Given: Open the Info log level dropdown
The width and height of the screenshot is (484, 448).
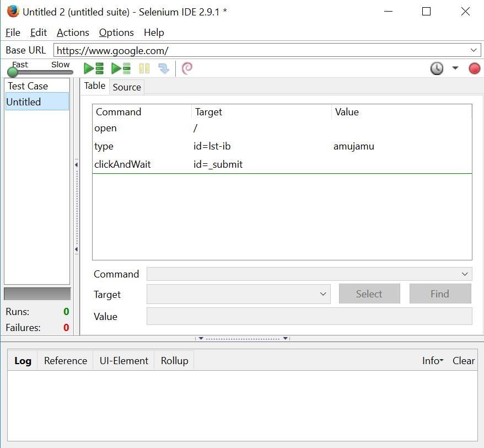Looking at the screenshot, I should (x=432, y=361).
